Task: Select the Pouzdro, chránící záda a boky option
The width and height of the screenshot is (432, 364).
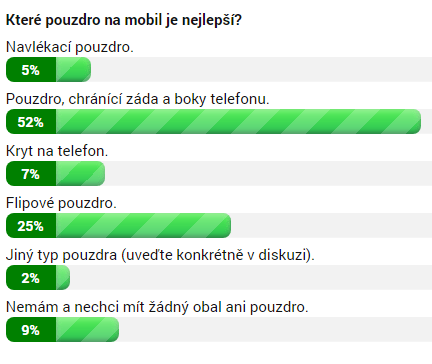Action: point(138,99)
